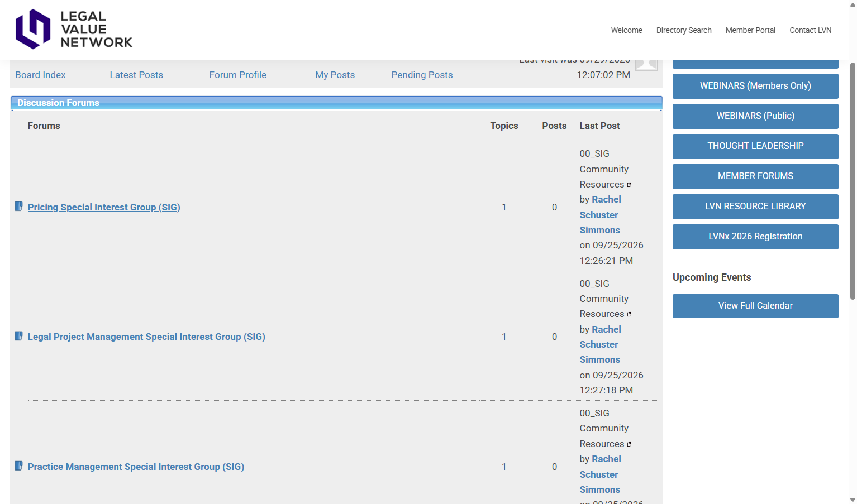Image resolution: width=857 pixels, height=504 pixels.
Task: Open Contact LVN menu item
Action: click(810, 30)
